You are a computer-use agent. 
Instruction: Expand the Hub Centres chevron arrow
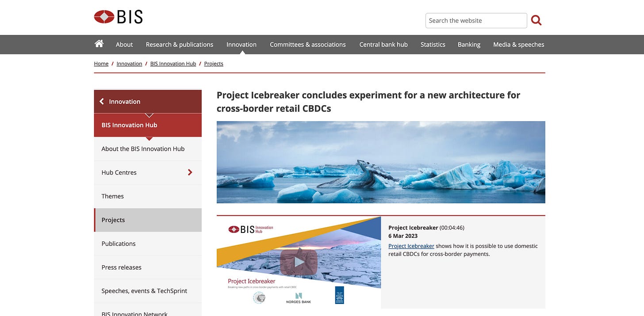coord(190,172)
